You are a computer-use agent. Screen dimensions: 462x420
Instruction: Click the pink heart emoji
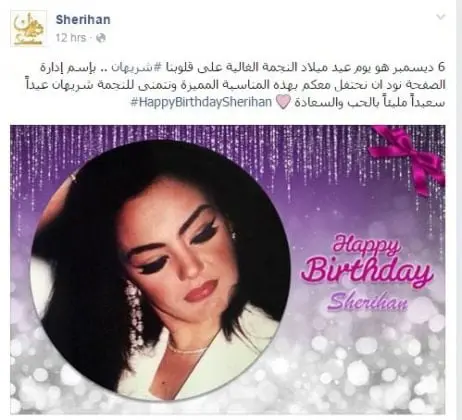click(283, 102)
